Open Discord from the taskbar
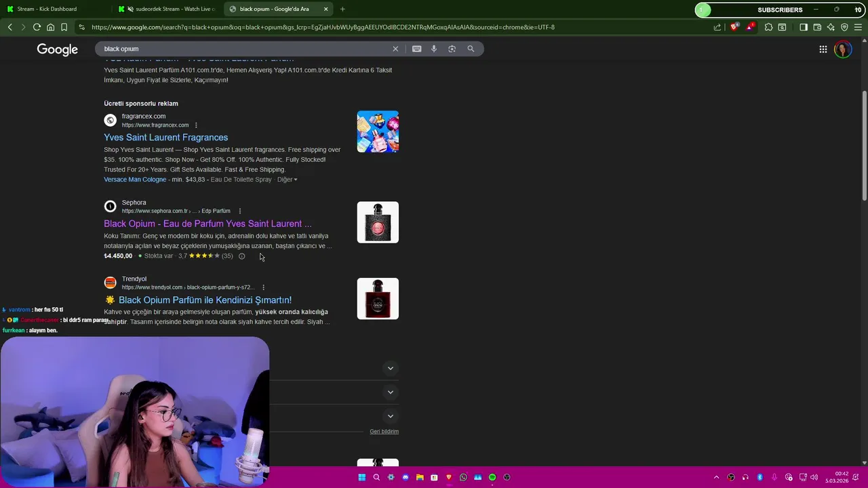This screenshot has height=488, width=868. [x=406, y=477]
